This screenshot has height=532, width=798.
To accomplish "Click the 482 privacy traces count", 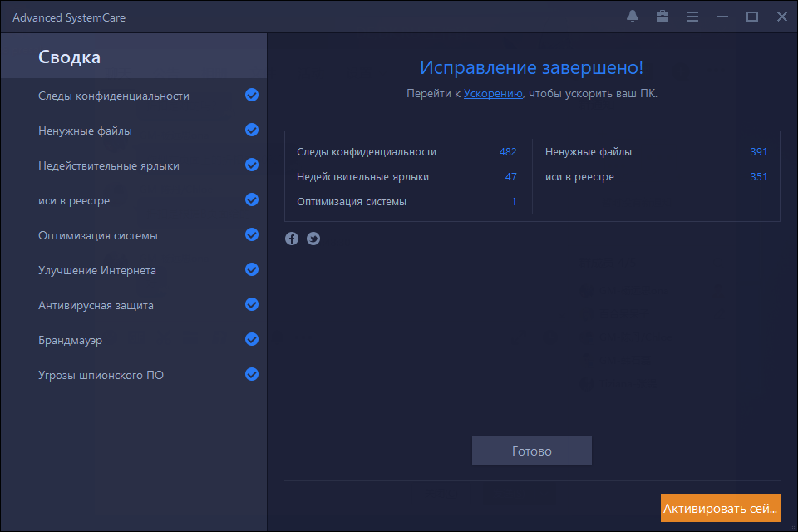I will (x=508, y=152).
